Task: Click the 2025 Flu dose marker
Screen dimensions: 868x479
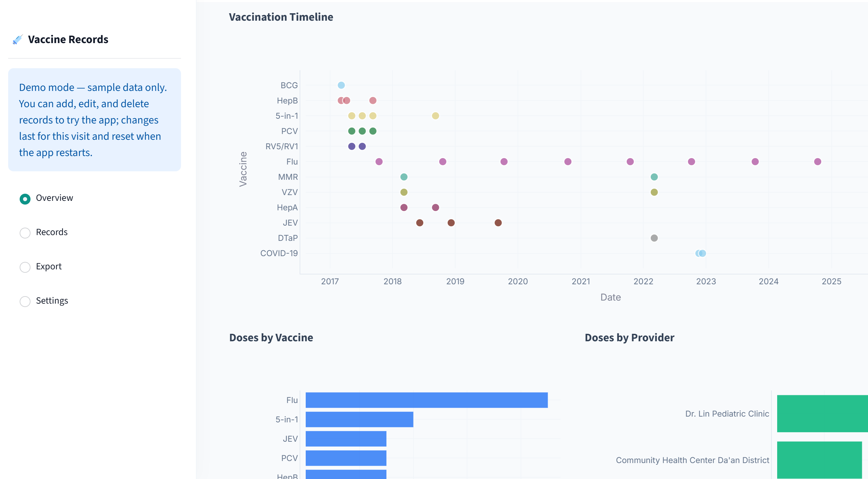Action: point(817,161)
